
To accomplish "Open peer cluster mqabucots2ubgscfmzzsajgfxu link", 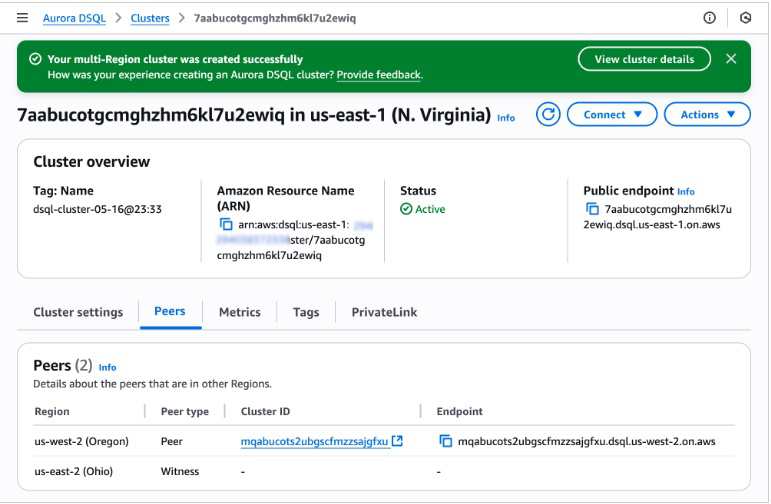I will tap(314, 441).
